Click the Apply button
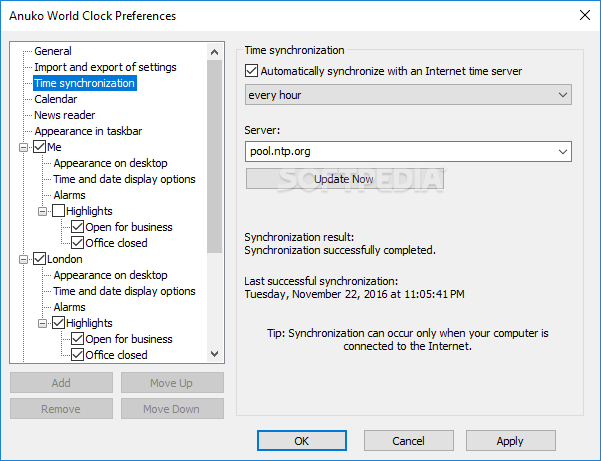 511,441
